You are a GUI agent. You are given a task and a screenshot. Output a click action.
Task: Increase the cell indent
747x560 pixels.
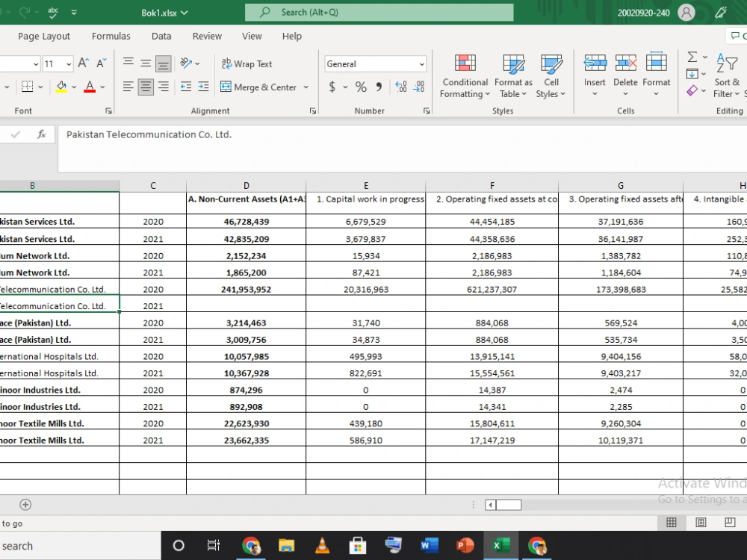pyautogui.click(x=203, y=87)
